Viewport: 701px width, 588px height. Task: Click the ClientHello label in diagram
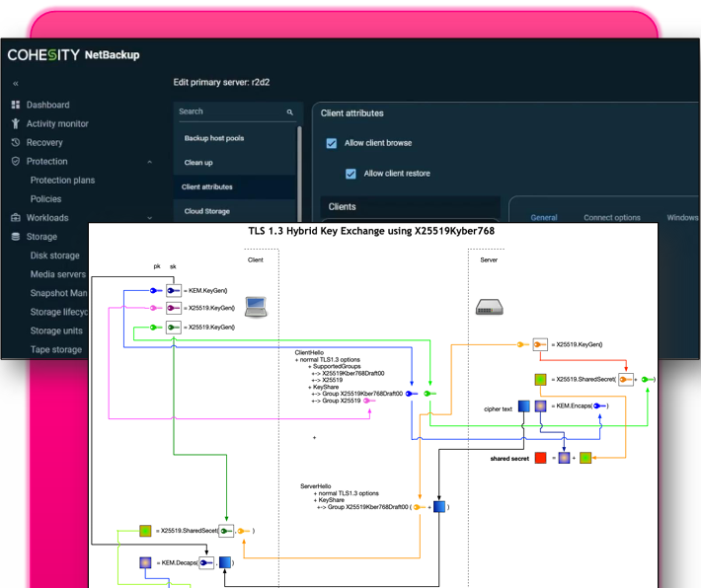309,352
